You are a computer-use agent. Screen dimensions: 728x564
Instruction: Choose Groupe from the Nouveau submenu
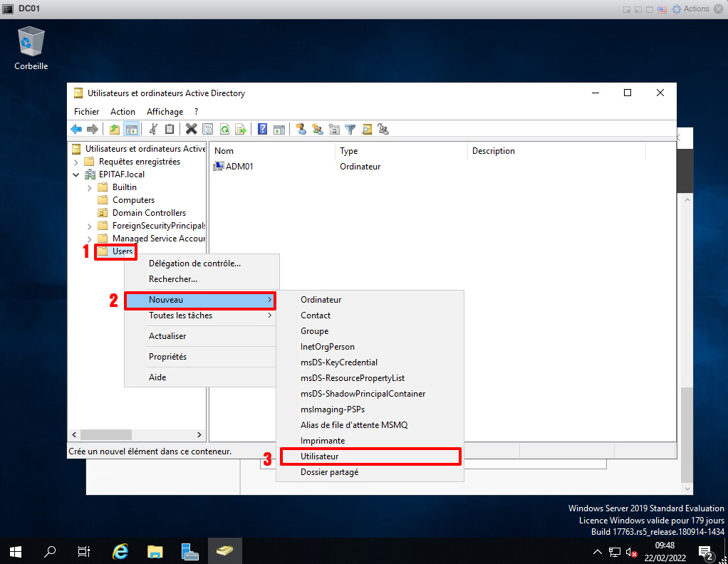click(x=314, y=331)
